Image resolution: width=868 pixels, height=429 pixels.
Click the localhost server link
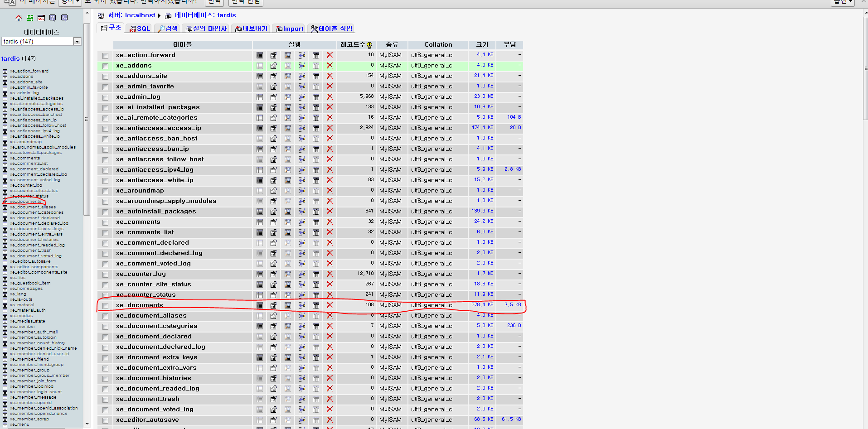coord(136,15)
